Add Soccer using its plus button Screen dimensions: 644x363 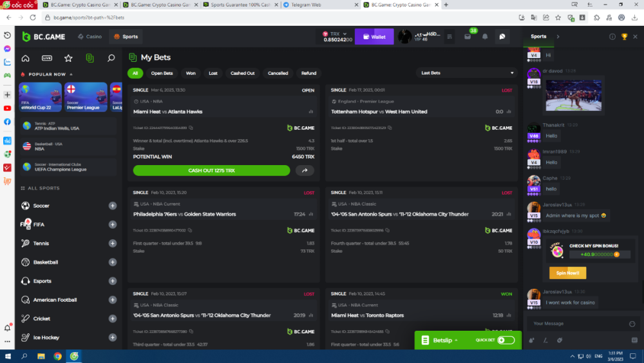click(113, 206)
